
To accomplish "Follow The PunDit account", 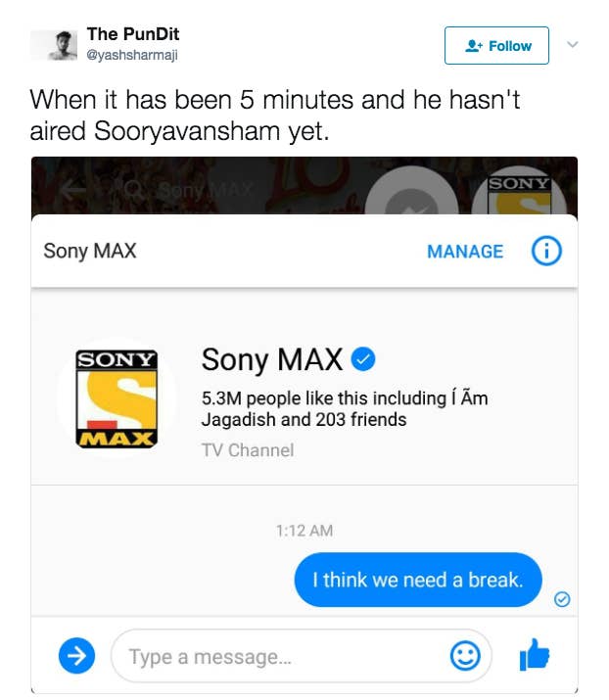I will (496, 46).
